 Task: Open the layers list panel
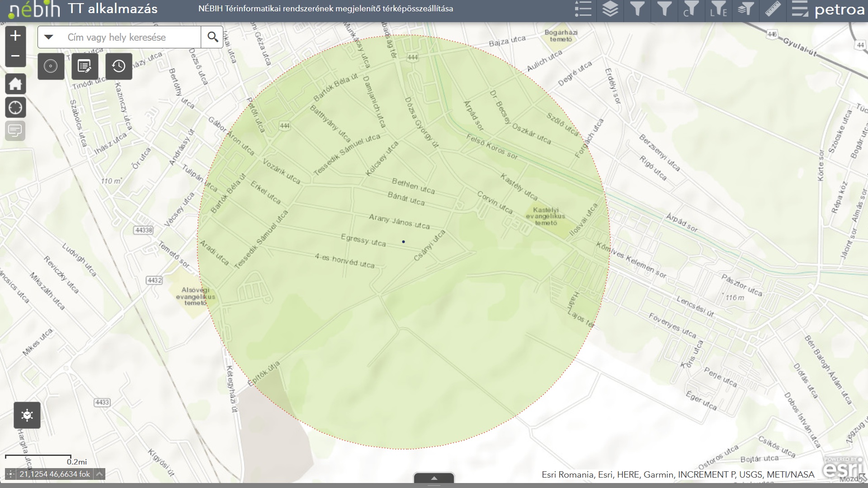[x=610, y=9]
